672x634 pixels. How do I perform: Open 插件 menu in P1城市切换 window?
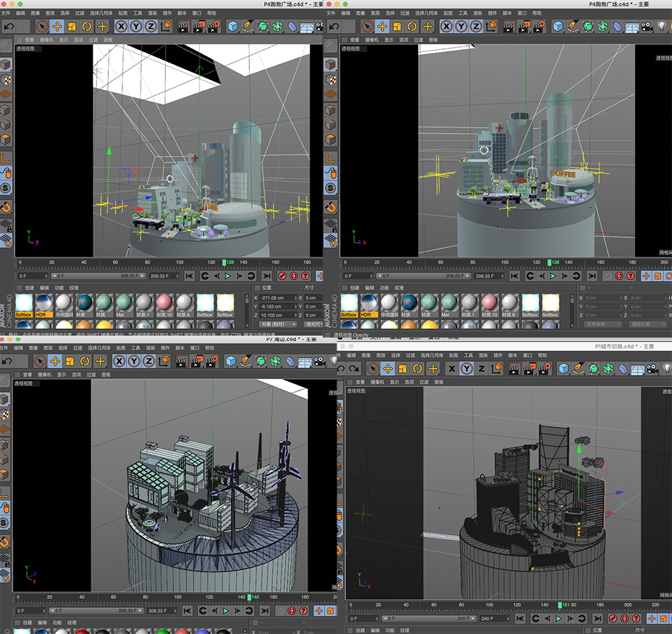498,355
